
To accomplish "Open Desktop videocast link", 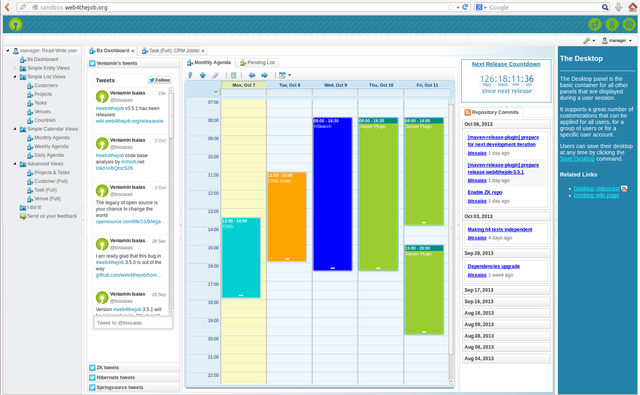I will (x=597, y=189).
